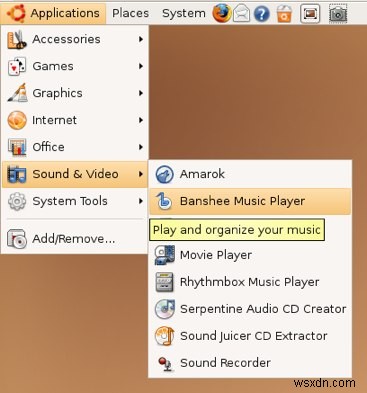
Task: Launch Serpentine Audio CD Creator
Action: coord(250,309)
